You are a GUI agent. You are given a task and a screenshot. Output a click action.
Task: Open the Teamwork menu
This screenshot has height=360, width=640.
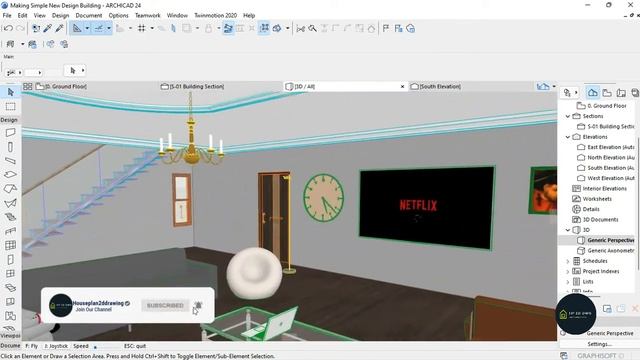point(147,15)
